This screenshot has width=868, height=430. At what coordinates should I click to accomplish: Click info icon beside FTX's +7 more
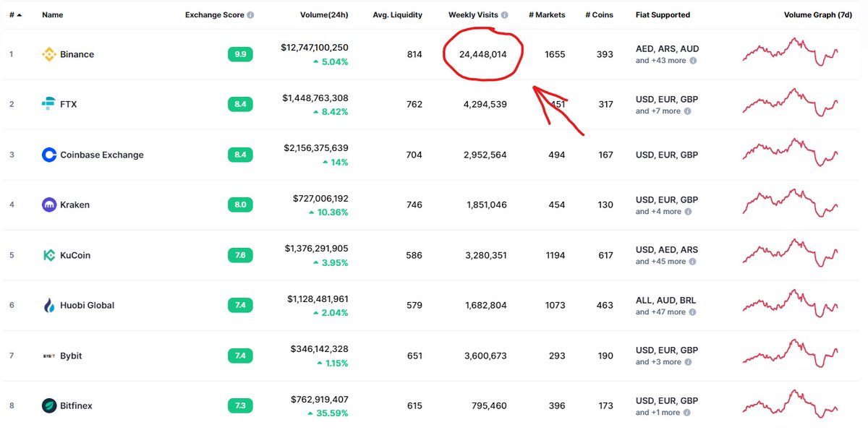[x=687, y=111]
